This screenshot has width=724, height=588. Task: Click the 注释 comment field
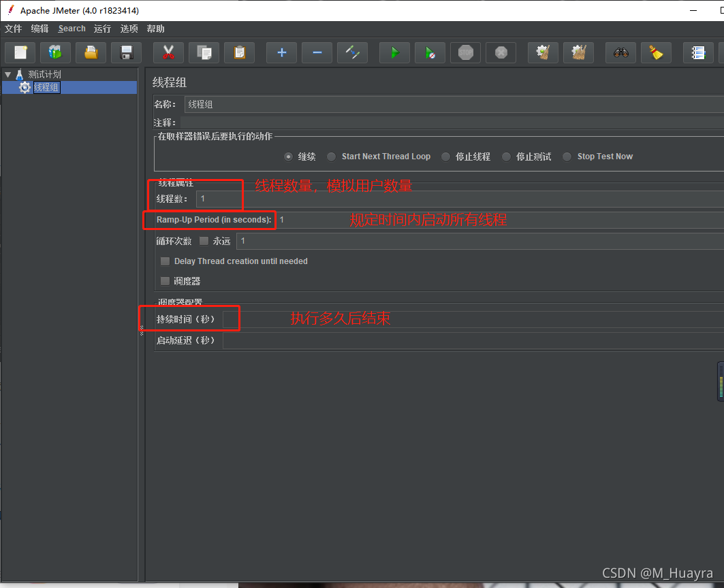tap(452, 122)
